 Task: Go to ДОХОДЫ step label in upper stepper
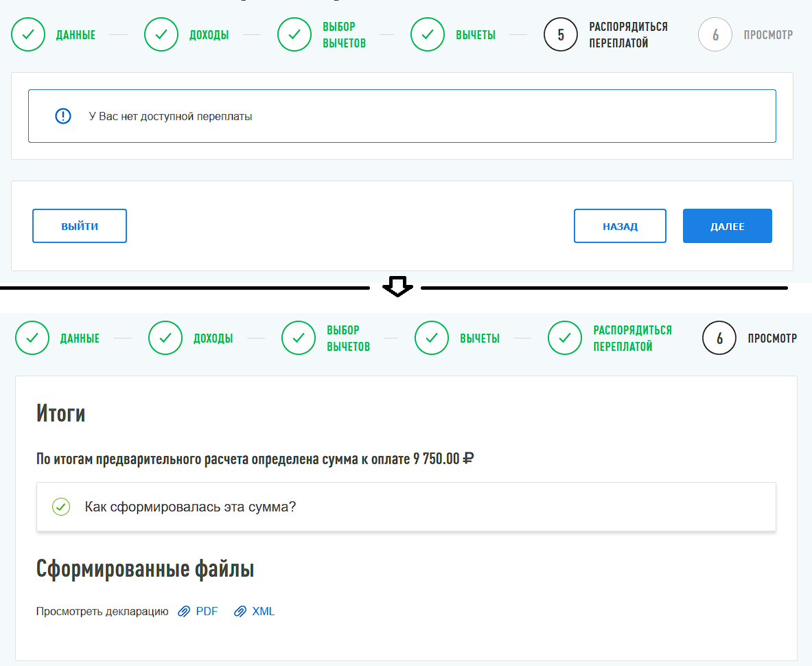tap(209, 35)
